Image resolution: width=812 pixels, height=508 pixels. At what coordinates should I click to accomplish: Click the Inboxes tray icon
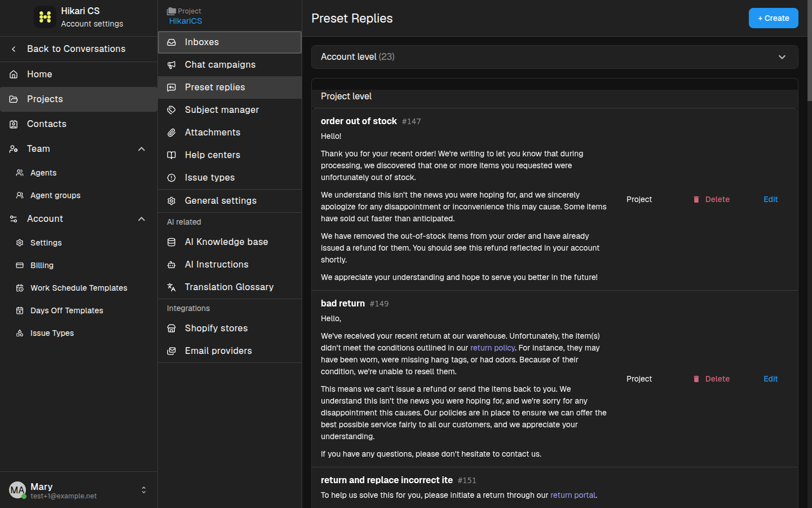click(x=171, y=42)
